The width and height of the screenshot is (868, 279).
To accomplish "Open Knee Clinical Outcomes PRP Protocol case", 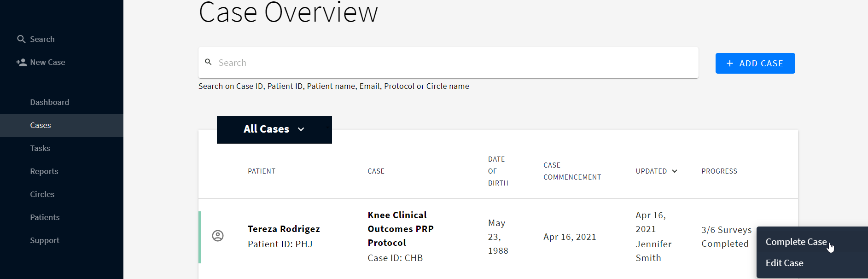I will 401,229.
